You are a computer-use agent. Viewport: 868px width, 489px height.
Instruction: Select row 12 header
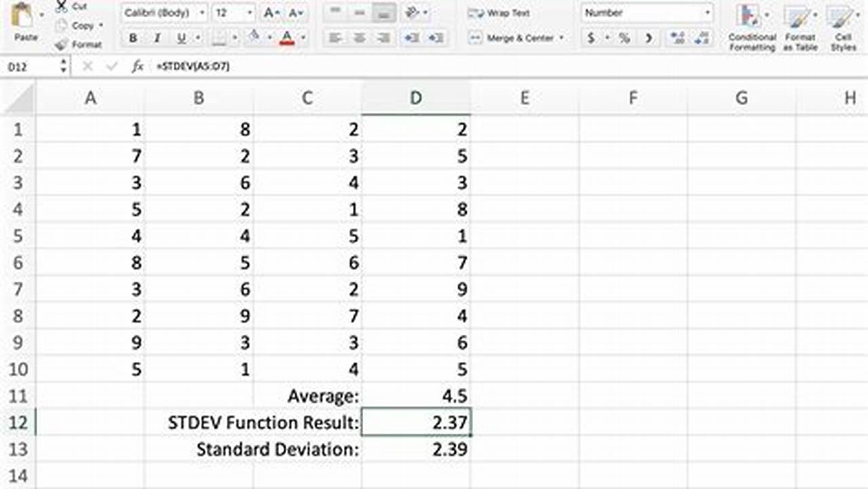[18, 422]
